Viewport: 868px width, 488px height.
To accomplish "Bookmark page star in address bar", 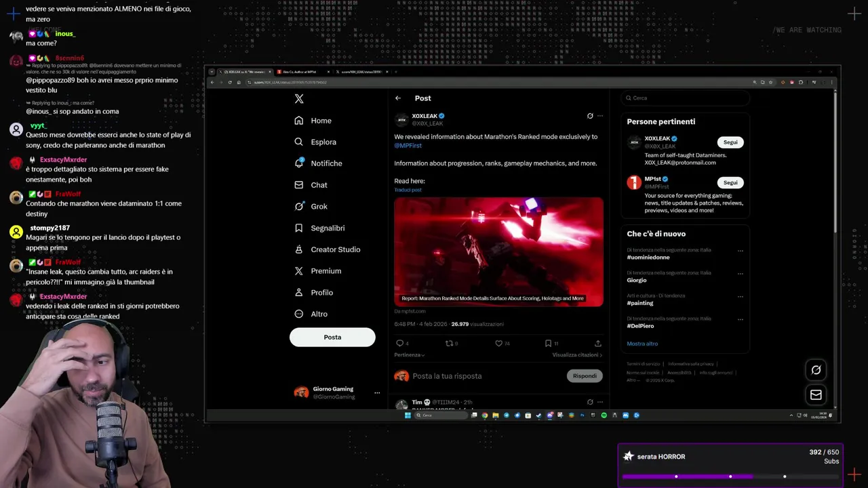I will coord(770,82).
